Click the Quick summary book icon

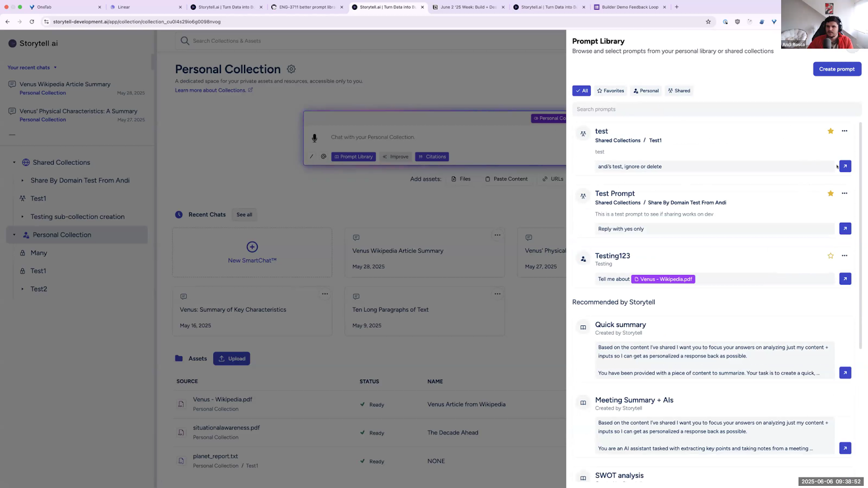(x=583, y=327)
